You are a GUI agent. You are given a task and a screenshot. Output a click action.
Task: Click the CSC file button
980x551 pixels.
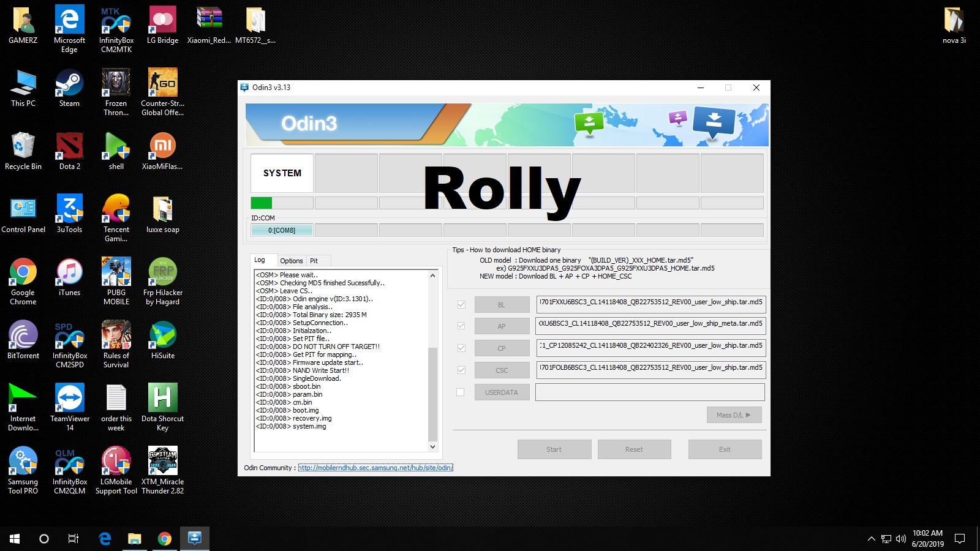(502, 370)
